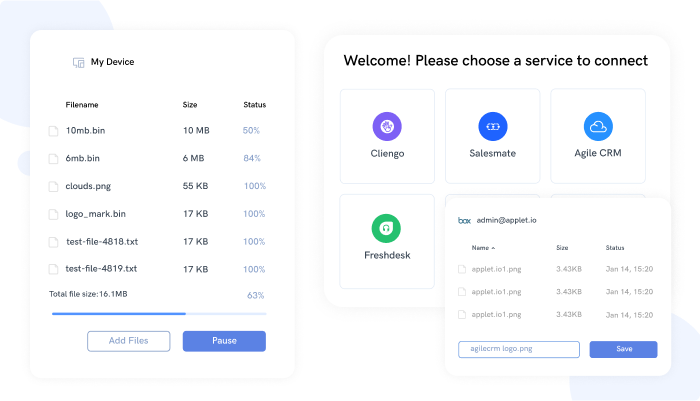
Task: Click the first applet.io1.png file icon
Action: 462,269
